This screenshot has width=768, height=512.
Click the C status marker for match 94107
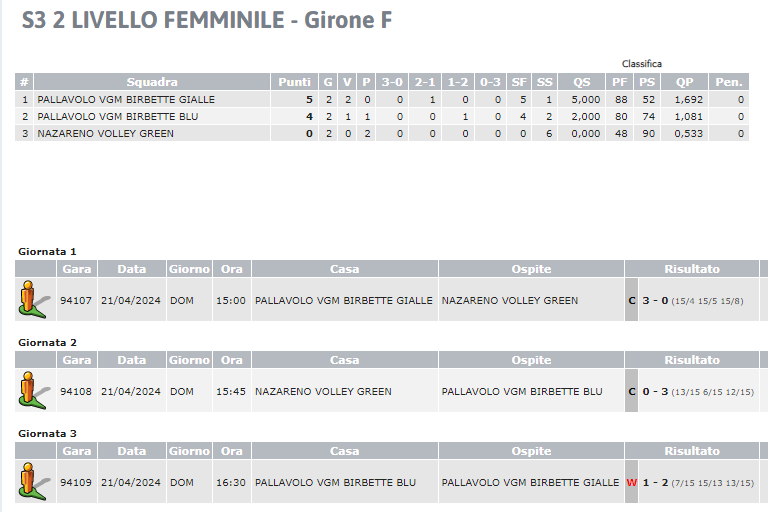pyautogui.click(x=631, y=300)
